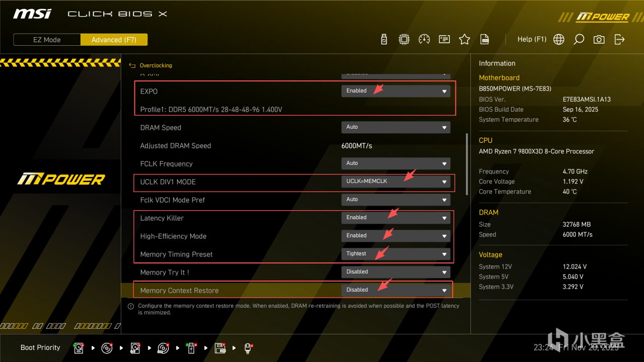Open the EXPO dropdown
The image size is (644, 362).
pyautogui.click(x=395, y=91)
